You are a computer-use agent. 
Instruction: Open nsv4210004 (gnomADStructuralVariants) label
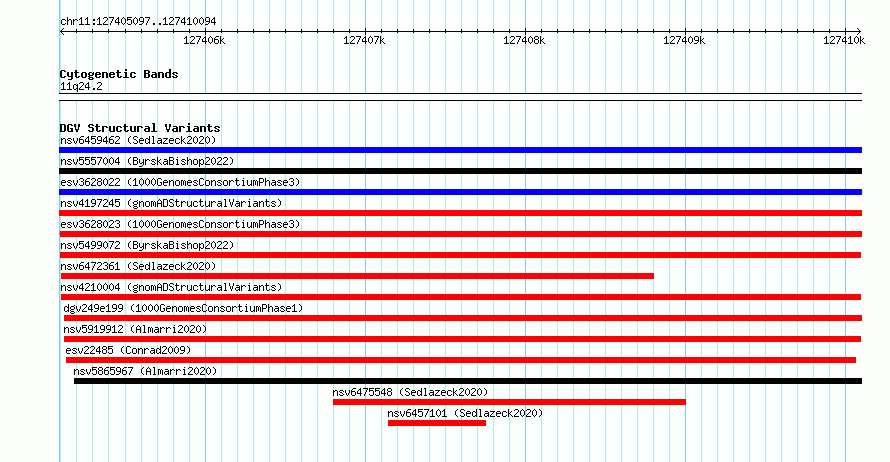(x=171, y=287)
